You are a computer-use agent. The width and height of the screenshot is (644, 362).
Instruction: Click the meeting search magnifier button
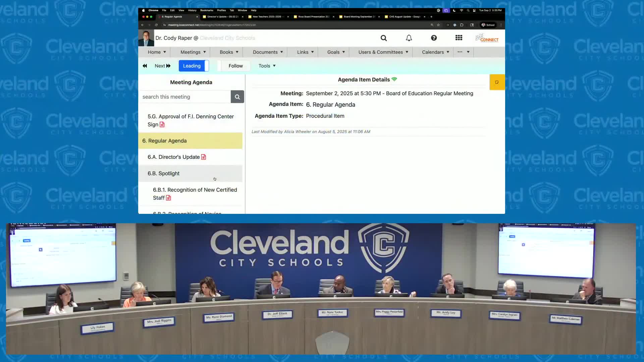coord(237,97)
